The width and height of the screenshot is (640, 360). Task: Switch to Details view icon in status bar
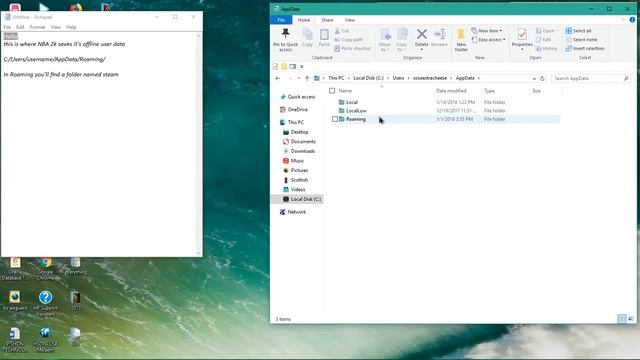pyautogui.click(x=622, y=319)
